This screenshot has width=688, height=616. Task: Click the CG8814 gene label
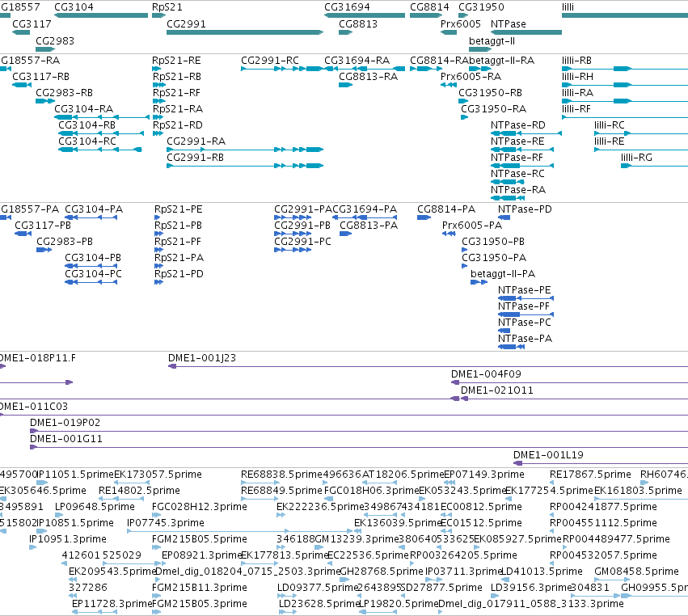(429, 7)
